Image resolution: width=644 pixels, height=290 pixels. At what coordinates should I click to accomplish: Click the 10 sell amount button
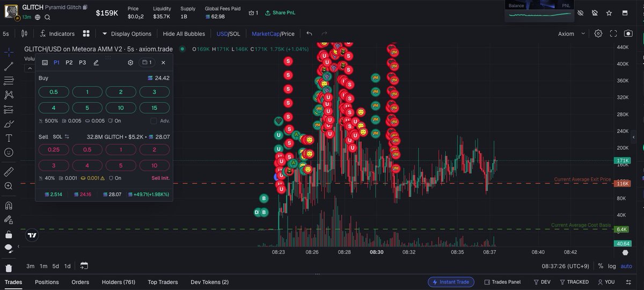pos(155,165)
